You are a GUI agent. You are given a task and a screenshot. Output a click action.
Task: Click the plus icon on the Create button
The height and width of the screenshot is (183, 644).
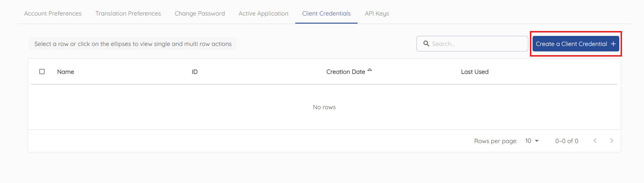coord(613,44)
